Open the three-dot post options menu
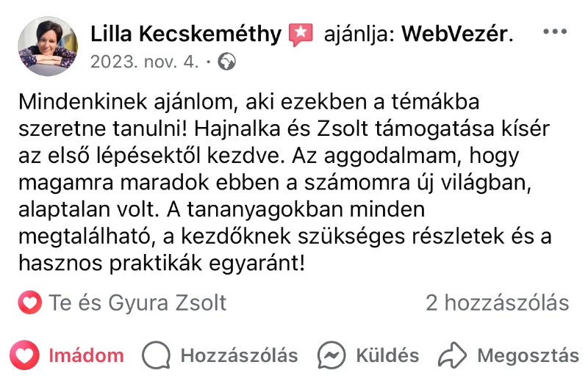This screenshot has height=384, width=588. (554, 33)
